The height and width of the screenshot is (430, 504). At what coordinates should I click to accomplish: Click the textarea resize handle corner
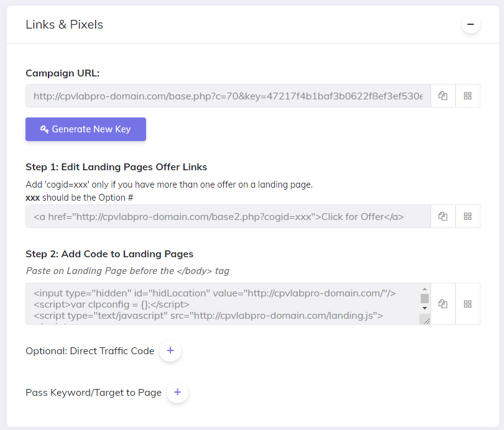pos(425,319)
